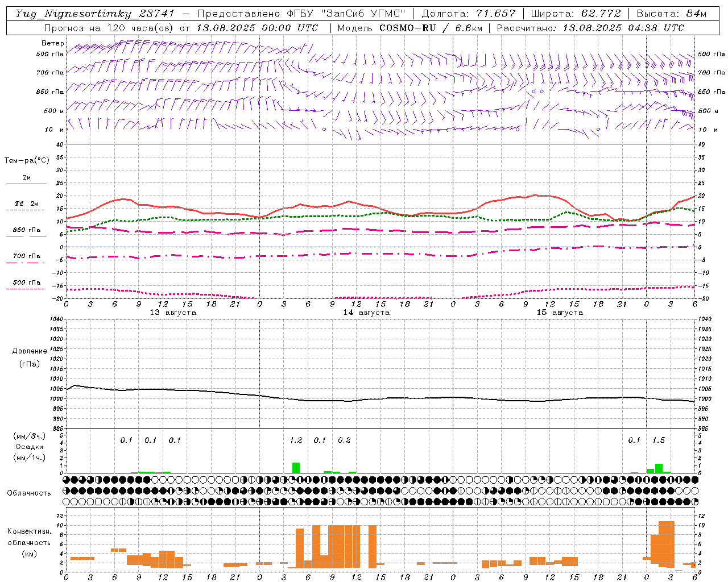Click the dotted green Td legend line sample
Image resolution: width=728 pixels, height=582 pixels.
pos(25,210)
